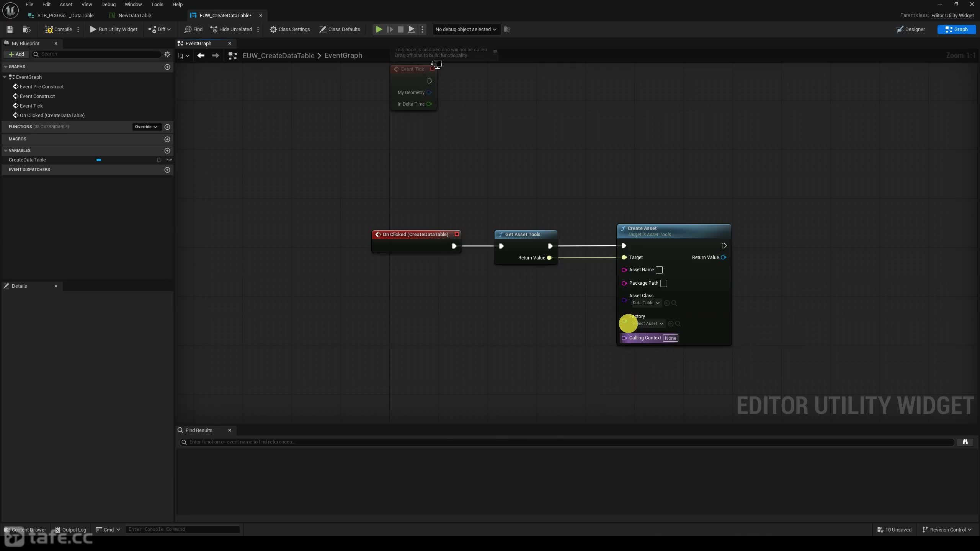The image size is (980, 551).
Task: Start Play simulation with green arrow
Action: (379, 29)
